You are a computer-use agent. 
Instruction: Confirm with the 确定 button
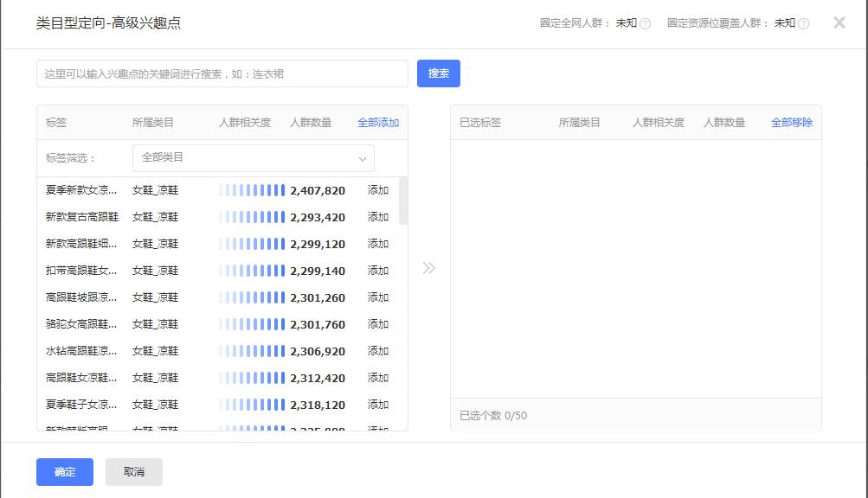pyautogui.click(x=65, y=472)
